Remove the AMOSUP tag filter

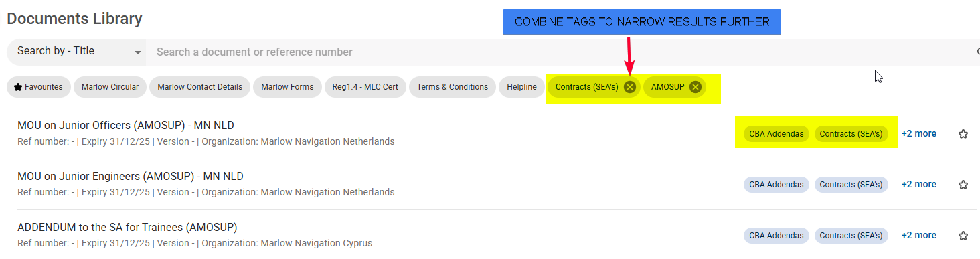(x=696, y=87)
